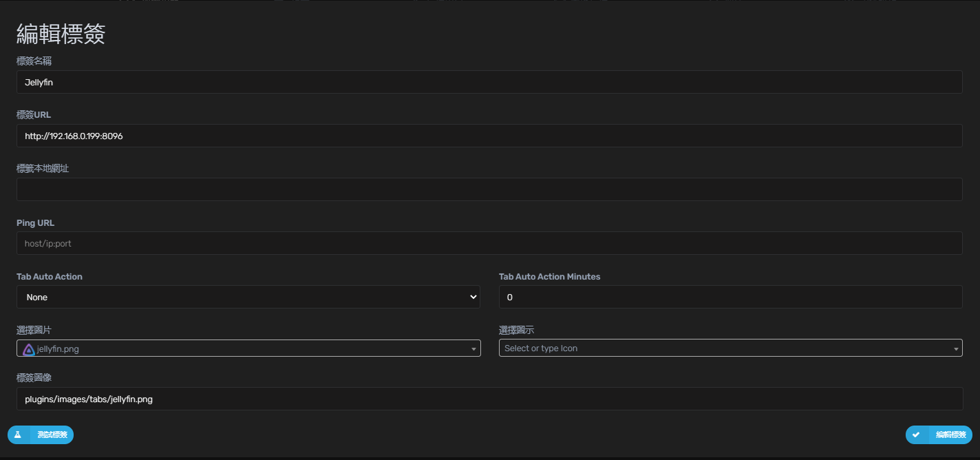Click the Tab Auto Action Minutes label
This screenshot has height=460, width=980.
[549, 276]
